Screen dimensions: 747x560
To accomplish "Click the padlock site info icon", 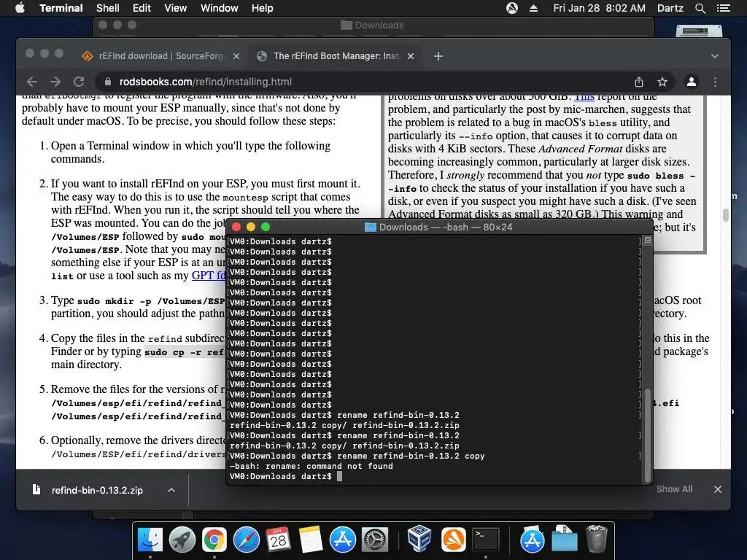I will click(x=108, y=82).
